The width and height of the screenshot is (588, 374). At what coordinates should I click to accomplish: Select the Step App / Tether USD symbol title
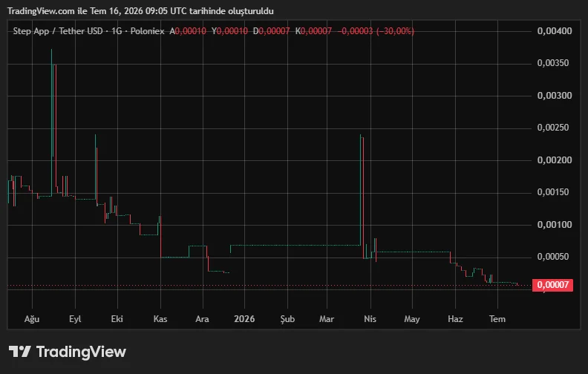pyautogui.click(x=58, y=31)
